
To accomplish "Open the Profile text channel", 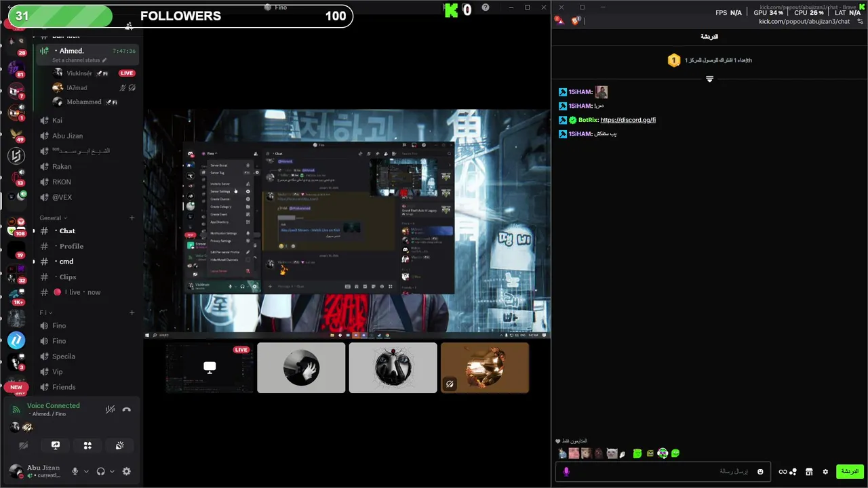I will pyautogui.click(x=88, y=246).
